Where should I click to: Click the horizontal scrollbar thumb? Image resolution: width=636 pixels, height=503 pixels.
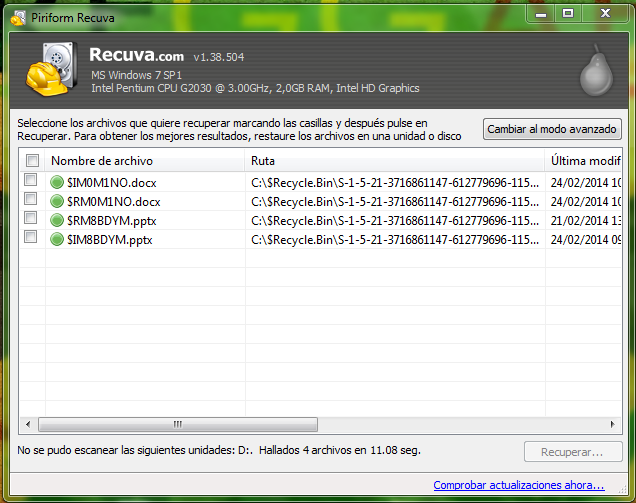178,425
